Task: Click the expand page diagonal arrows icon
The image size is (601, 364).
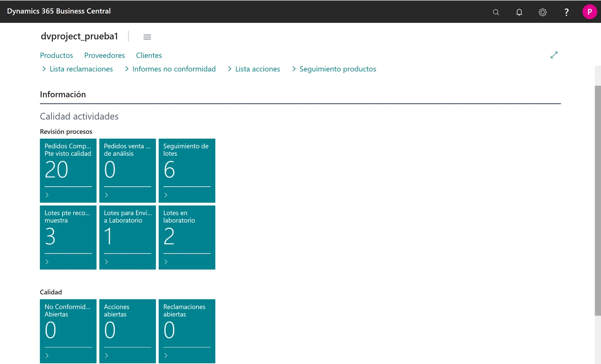Action: coord(554,55)
